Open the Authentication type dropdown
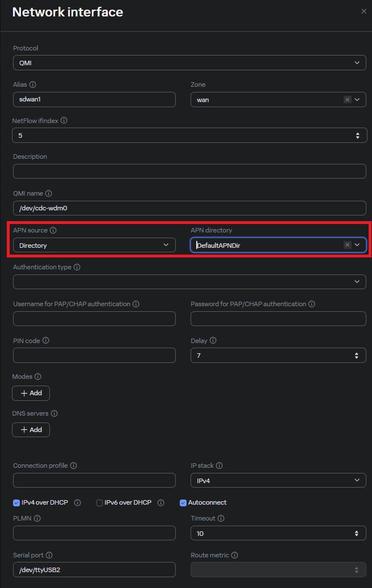 (x=189, y=282)
